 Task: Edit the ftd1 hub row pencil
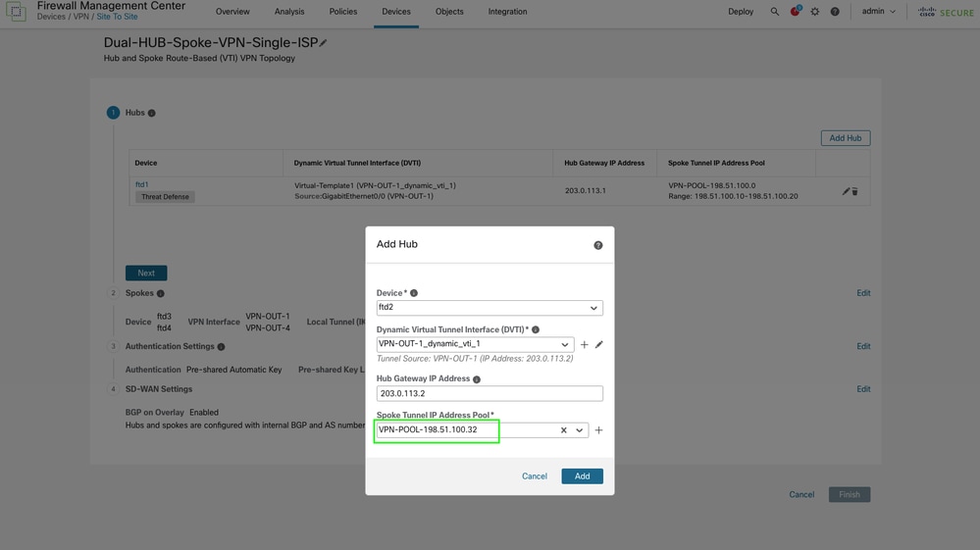click(846, 191)
